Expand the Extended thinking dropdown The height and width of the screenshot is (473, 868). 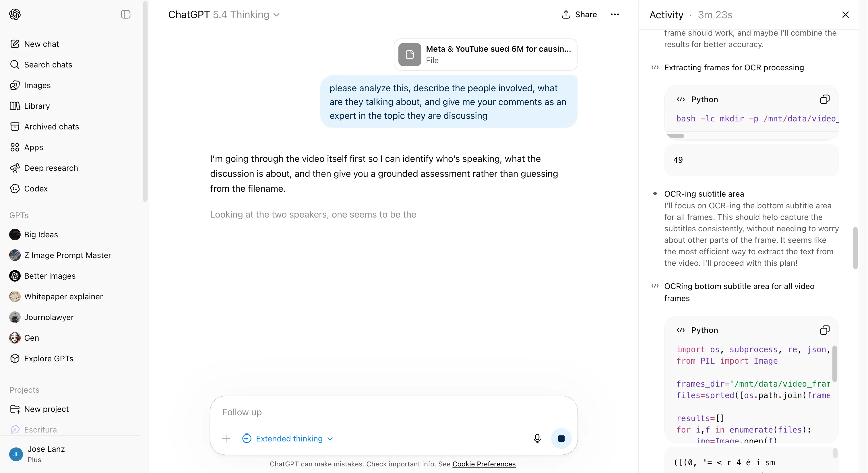coord(288,438)
